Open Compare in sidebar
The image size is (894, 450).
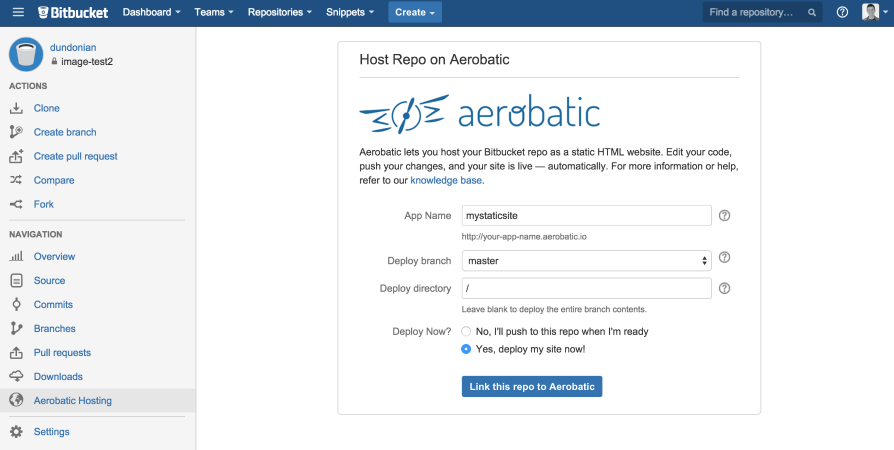click(54, 180)
